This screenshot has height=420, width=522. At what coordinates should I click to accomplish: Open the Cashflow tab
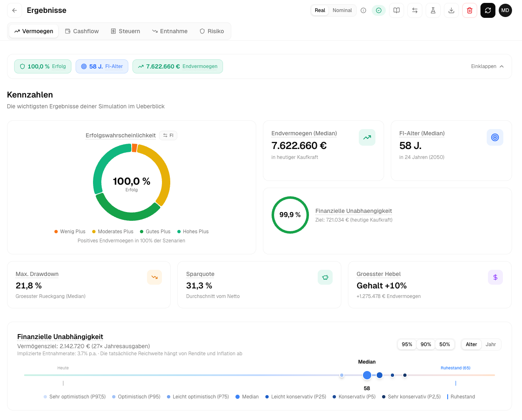tap(82, 31)
